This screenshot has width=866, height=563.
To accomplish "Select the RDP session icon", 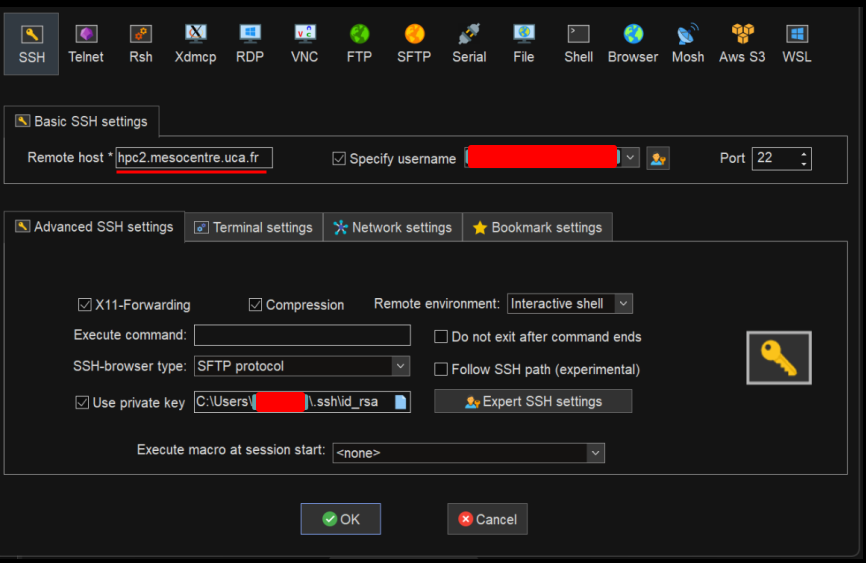I will tap(250, 44).
